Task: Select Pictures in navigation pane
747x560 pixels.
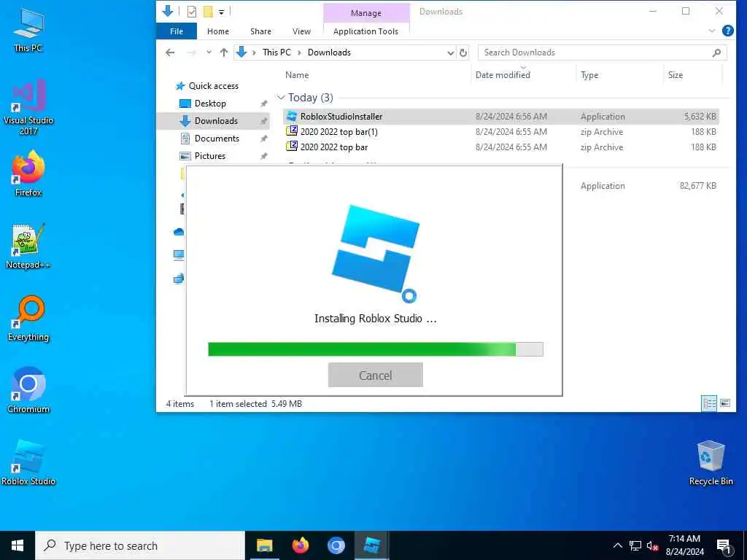Action: 209,156
